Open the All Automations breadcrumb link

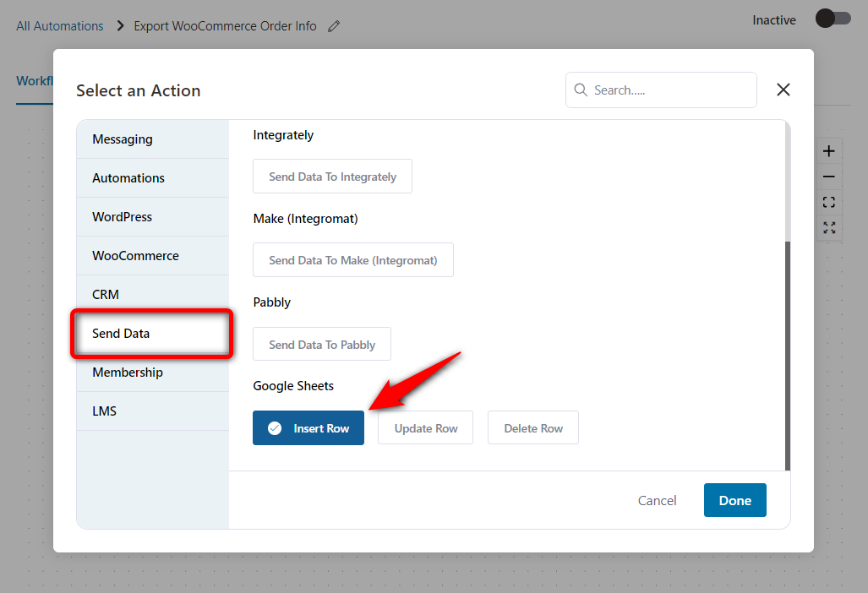pos(59,25)
